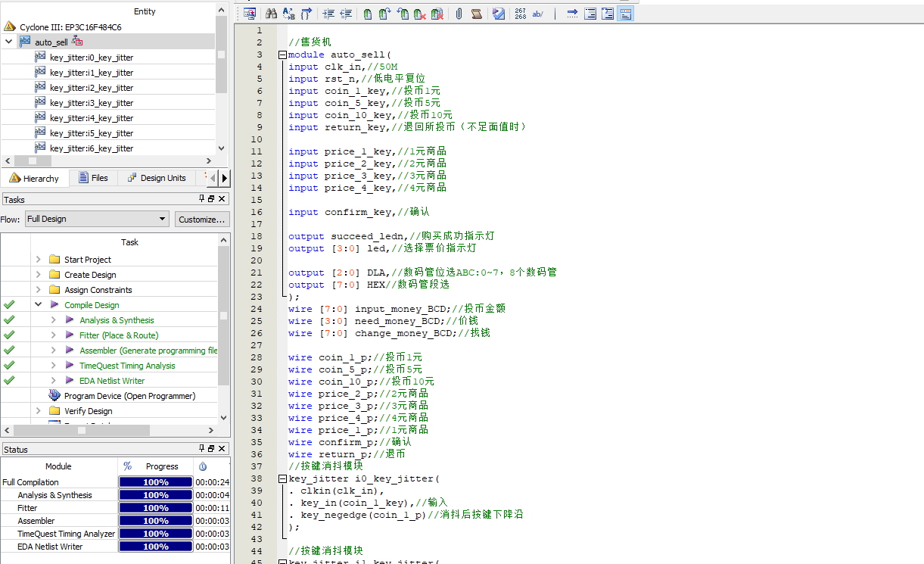Image resolution: width=924 pixels, height=564 pixels.
Task: Select key_jitter:i0_key_jitter entity
Action: point(91,58)
